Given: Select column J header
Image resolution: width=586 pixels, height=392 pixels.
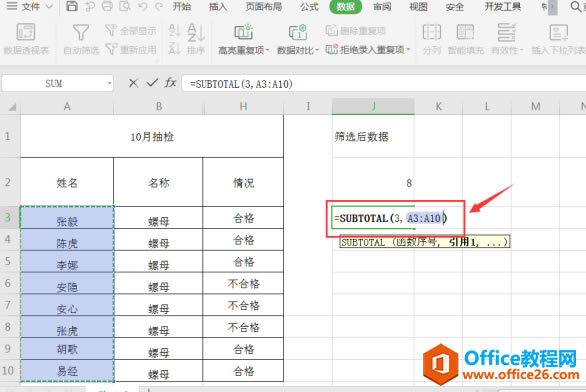Looking at the screenshot, I should [x=373, y=107].
